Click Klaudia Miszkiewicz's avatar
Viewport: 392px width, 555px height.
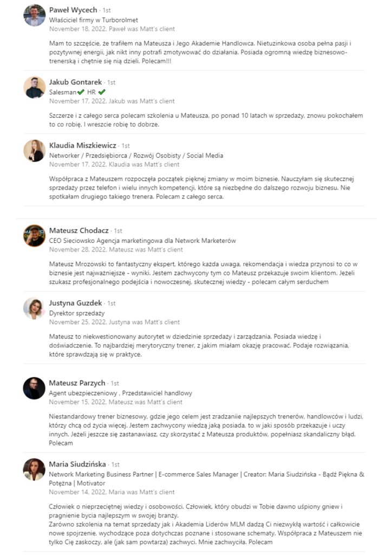pyautogui.click(x=34, y=151)
